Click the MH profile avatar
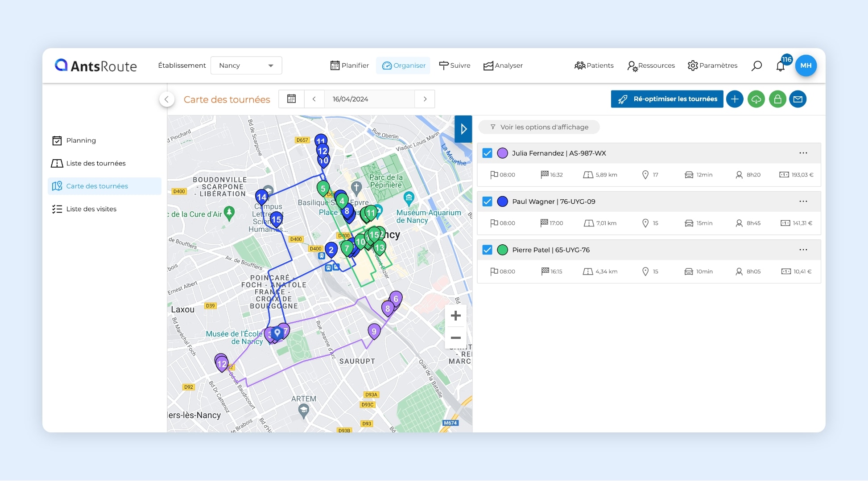Viewport: 868px width, 481px height. (x=806, y=66)
